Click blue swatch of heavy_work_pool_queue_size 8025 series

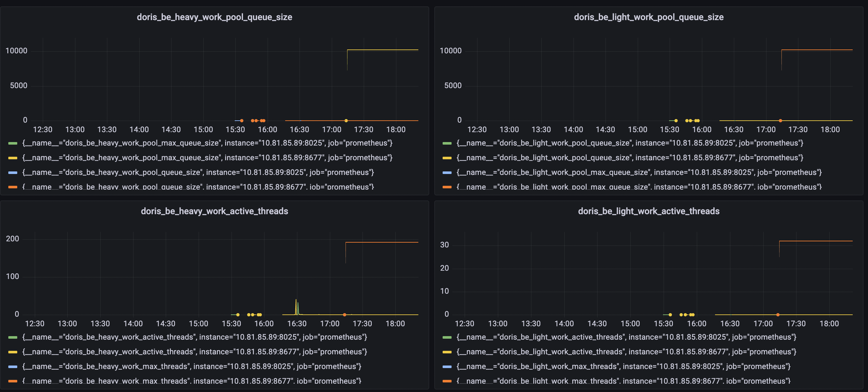click(13, 172)
